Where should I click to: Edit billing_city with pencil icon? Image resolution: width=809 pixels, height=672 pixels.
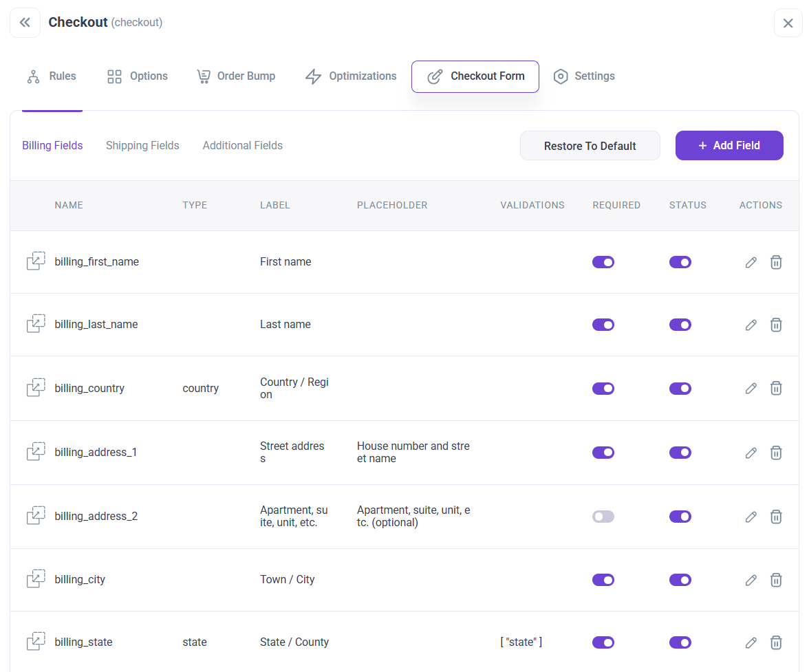(x=751, y=581)
